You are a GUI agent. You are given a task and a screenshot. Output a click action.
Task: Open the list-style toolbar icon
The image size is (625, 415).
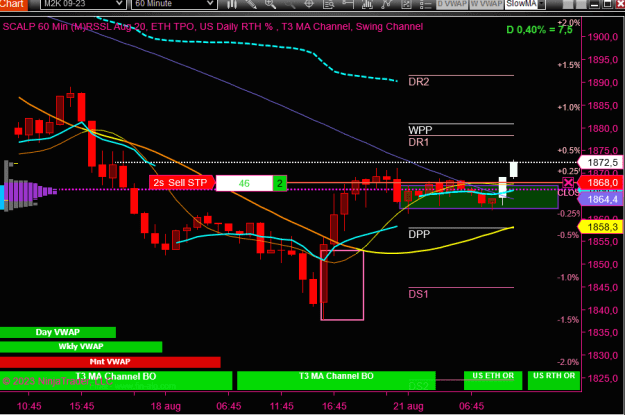(425, 4)
